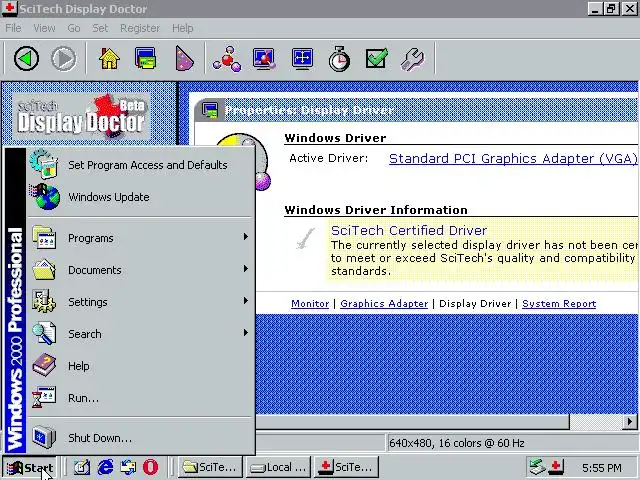Click the Display Driver breadcrumb text
The image size is (640, 480).
(475, 304)
